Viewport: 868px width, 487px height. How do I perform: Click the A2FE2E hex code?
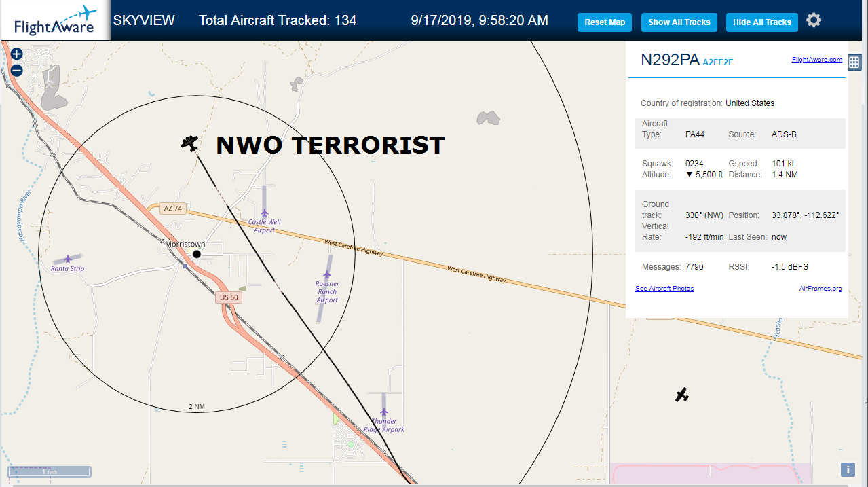718,62
